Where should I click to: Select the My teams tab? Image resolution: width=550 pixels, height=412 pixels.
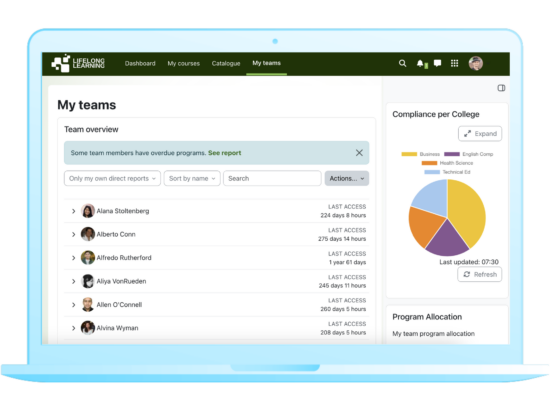pos(267,63)
